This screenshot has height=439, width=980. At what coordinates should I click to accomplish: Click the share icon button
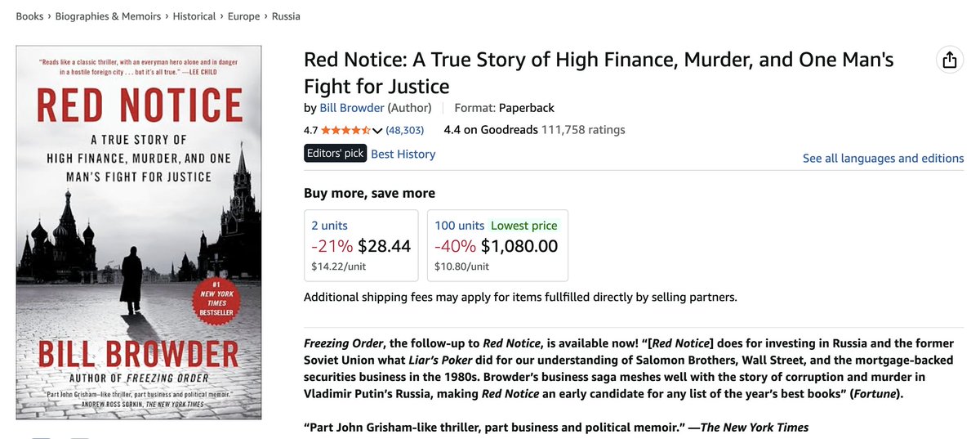point(949,60)
